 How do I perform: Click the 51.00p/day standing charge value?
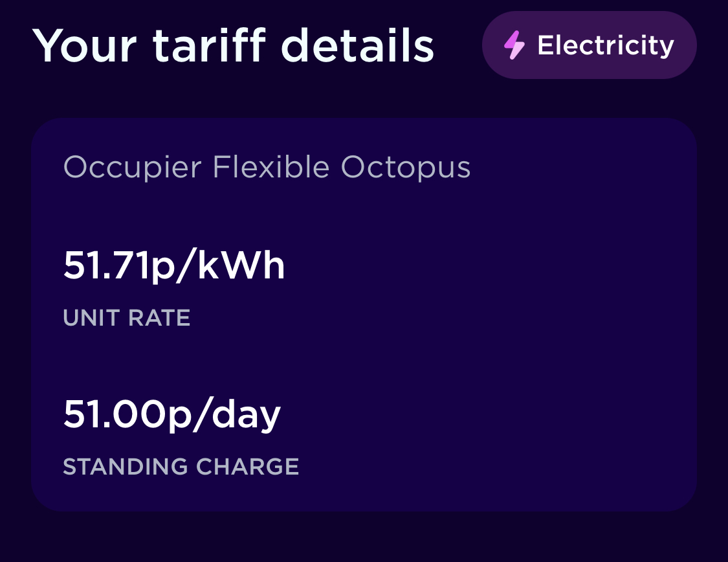pyautogui.click(x=171, y=414)
